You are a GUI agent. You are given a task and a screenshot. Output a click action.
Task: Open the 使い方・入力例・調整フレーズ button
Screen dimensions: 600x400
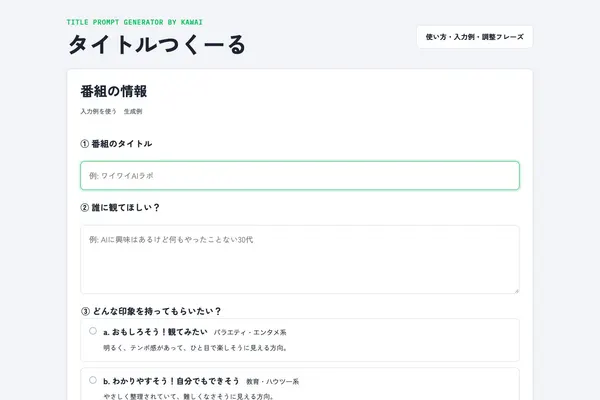click(474, 37)
